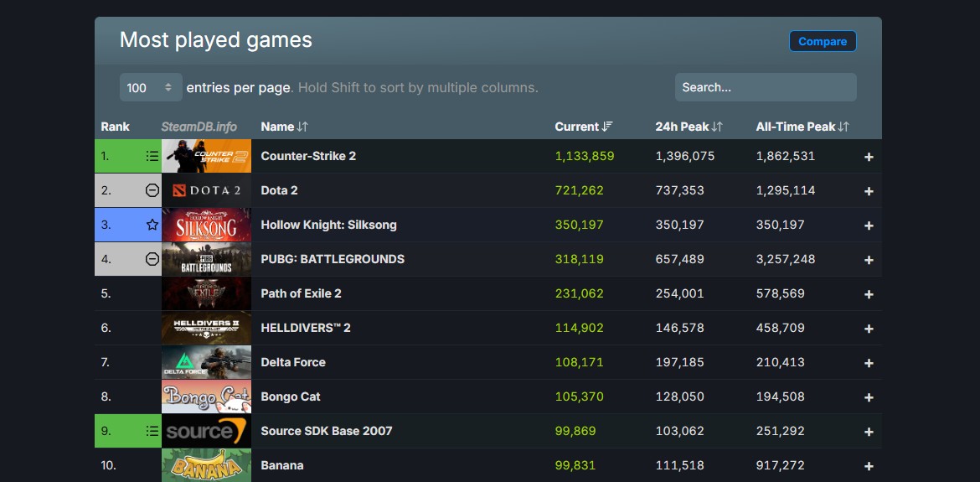Image resolution: width=980 pixels, height=482 pixels.
Task: Click Path of Exile 2 current 231,062
Action: pyautogui.click(x=580, y=294)
